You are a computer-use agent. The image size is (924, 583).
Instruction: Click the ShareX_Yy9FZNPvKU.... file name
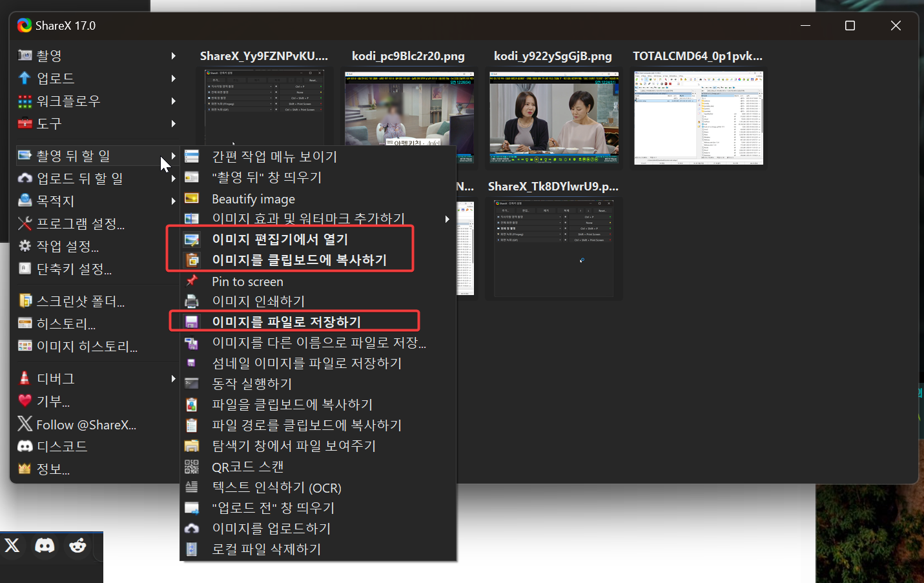coord(264,56)
